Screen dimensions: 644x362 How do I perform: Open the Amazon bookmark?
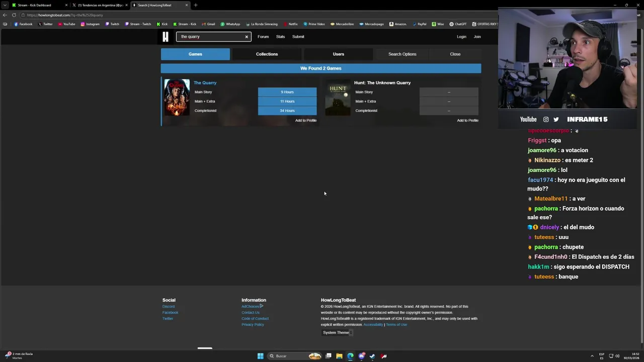pyautogui.click(x=398, y=24)
